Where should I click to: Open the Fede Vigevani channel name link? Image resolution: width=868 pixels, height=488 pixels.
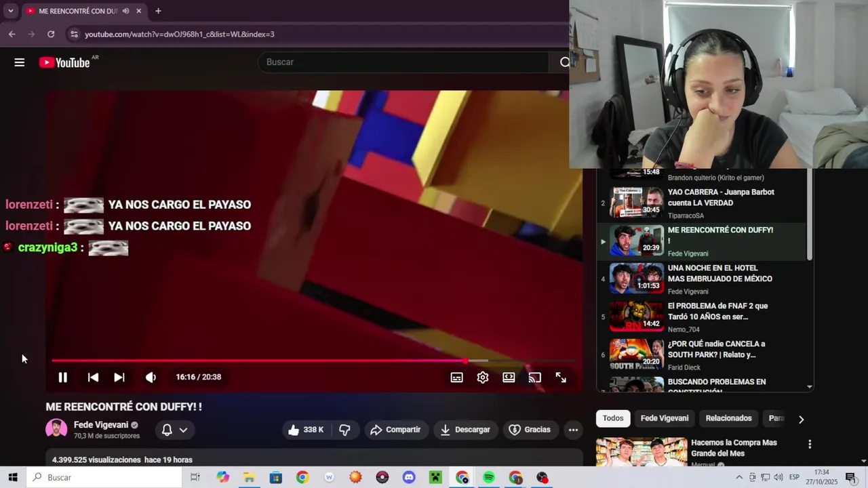(x=101, y=425)
